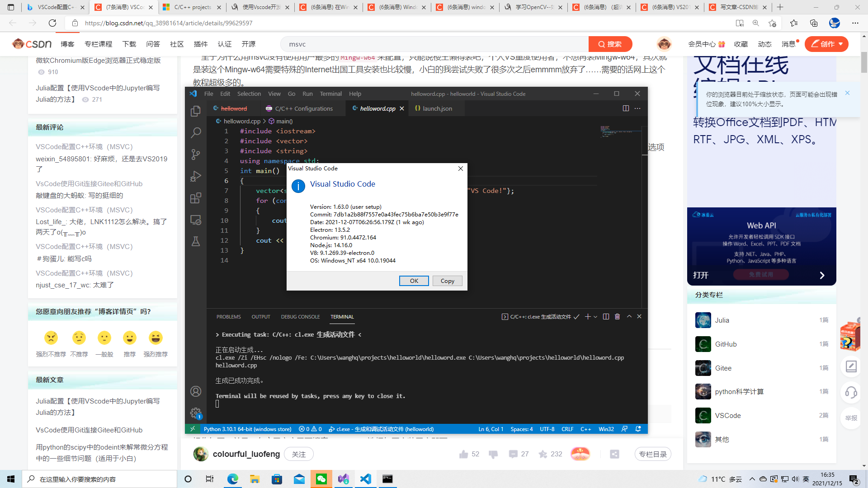Close the browser zoom notice popup
Image resolution: width=868 pixels, height=488 pixels.
(x=848, y=93)
